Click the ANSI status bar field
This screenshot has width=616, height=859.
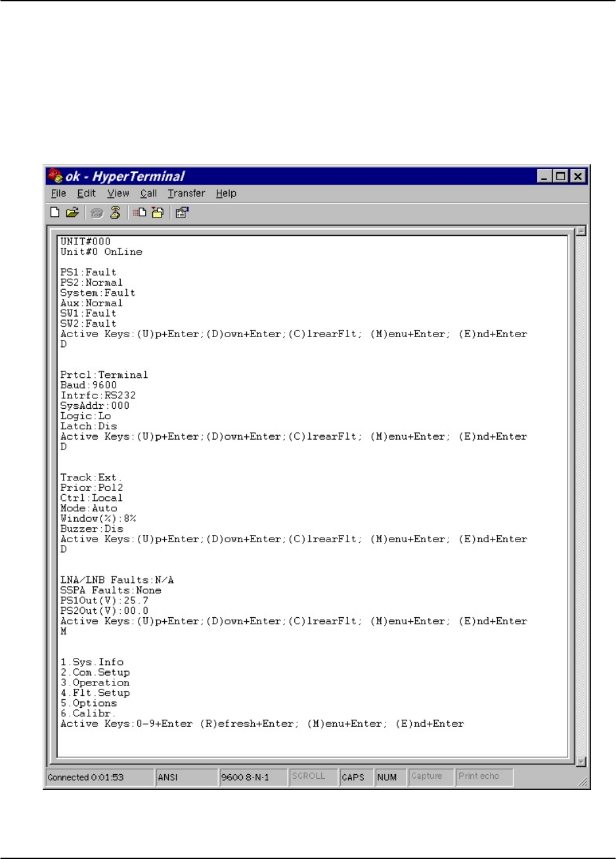pos(187,778)
